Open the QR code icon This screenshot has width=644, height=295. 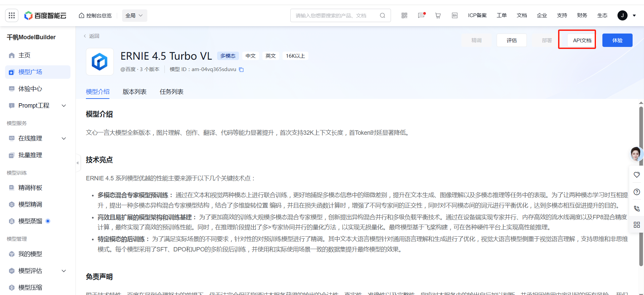(x=404, y=15)
